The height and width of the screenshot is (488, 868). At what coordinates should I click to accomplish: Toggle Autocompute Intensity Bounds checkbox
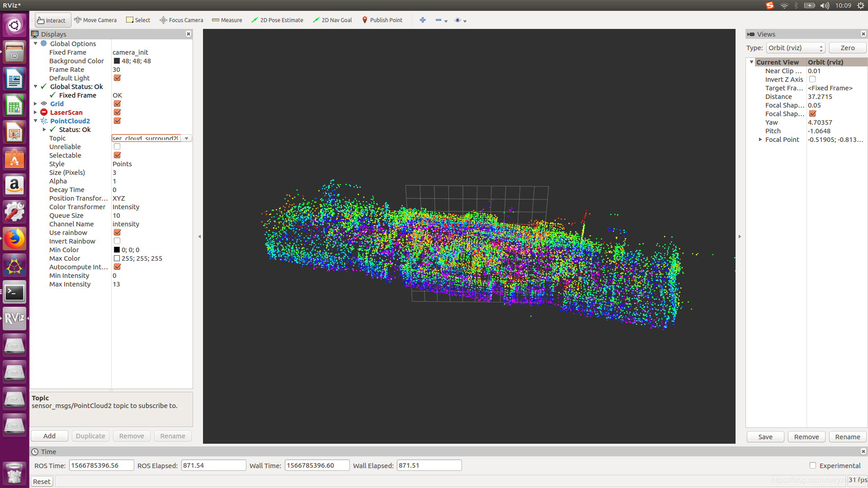tap(117, 267)
